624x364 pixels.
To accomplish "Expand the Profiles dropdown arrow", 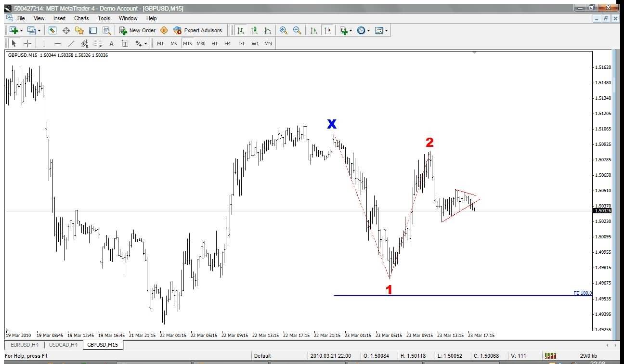I will [x=39, y=30].
